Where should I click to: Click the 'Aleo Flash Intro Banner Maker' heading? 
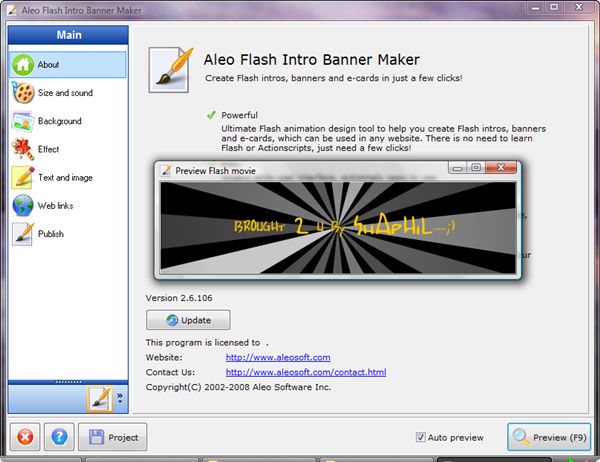(x=311, y=60)
